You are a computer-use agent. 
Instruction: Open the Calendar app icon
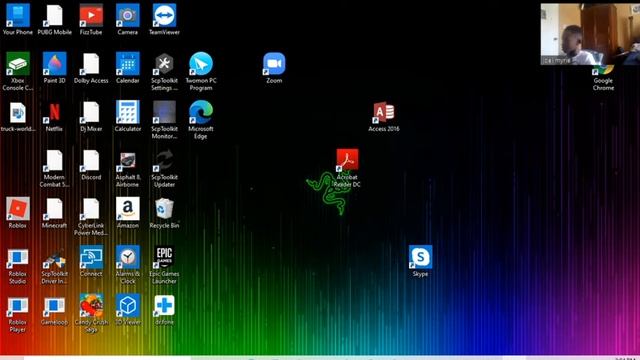(128, 64)
